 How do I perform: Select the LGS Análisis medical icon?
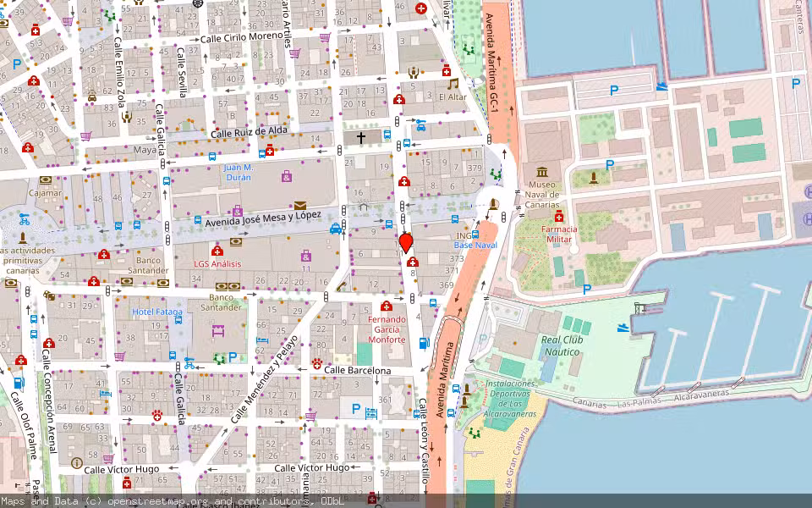click(217, 251)
